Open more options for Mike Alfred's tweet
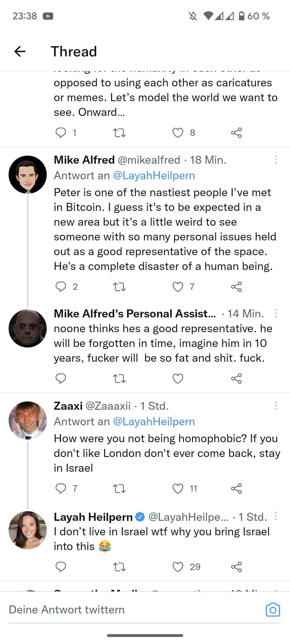 click(x=275, y=160)
